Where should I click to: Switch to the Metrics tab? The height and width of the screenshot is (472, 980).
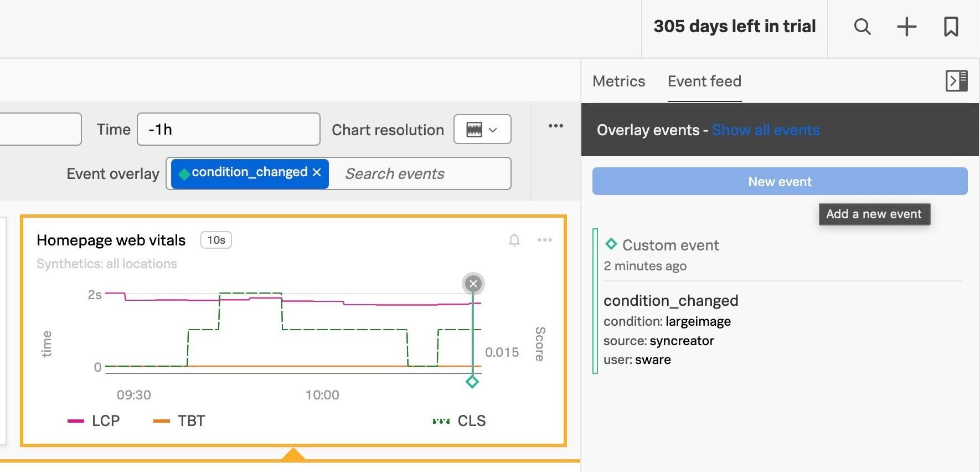point(618,81)
